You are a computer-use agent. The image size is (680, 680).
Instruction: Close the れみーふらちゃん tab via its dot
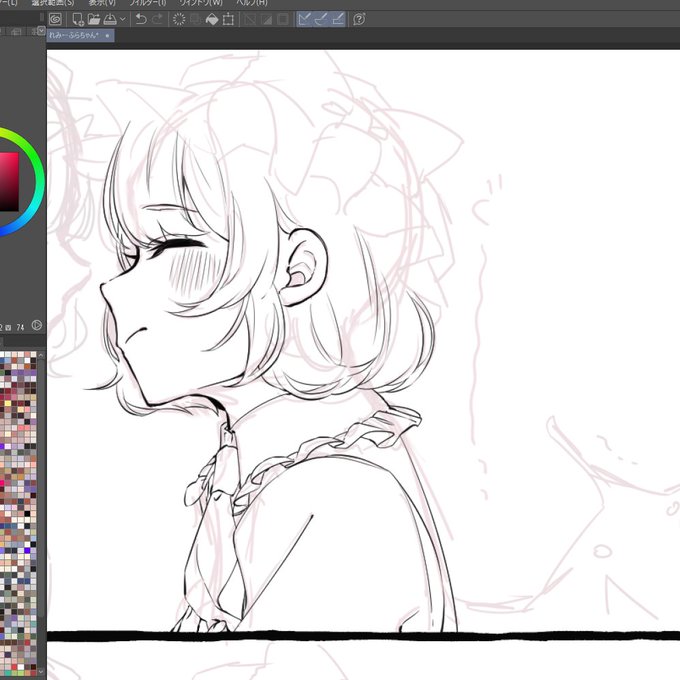click(108, 36)
